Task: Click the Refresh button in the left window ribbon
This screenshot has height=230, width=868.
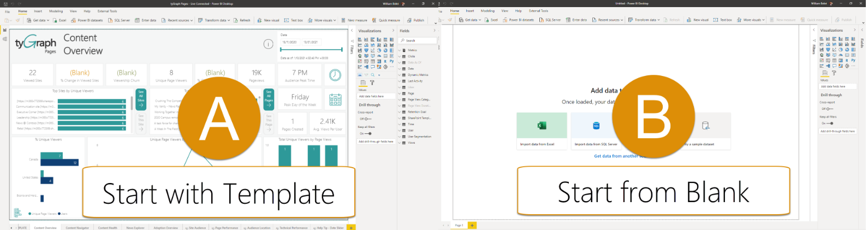Action: (x=242, y=20)
